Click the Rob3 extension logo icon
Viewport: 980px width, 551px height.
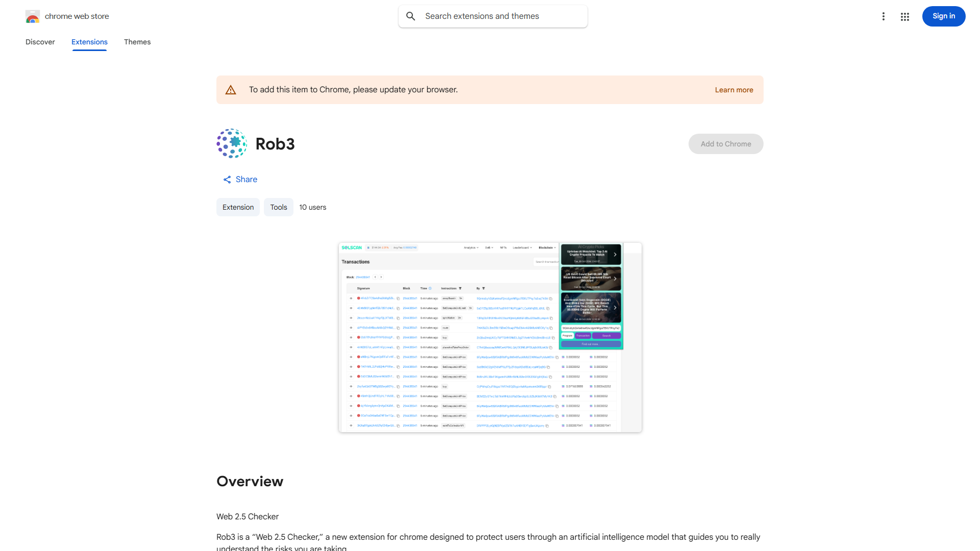[232, 144]
